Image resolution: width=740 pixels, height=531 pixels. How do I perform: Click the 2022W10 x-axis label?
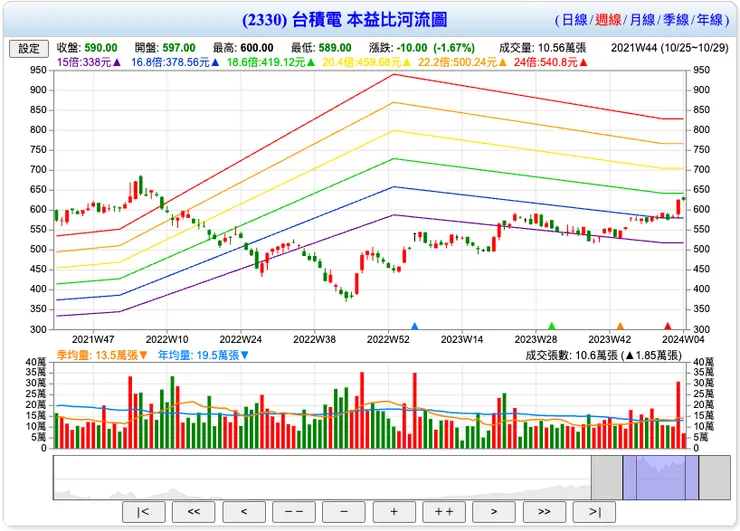[167, 339]
